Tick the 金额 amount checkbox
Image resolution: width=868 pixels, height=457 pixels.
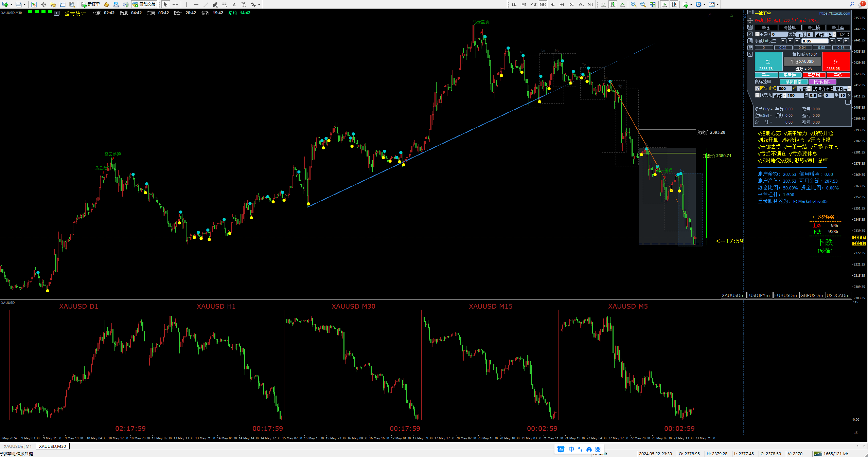coord(757,34)
